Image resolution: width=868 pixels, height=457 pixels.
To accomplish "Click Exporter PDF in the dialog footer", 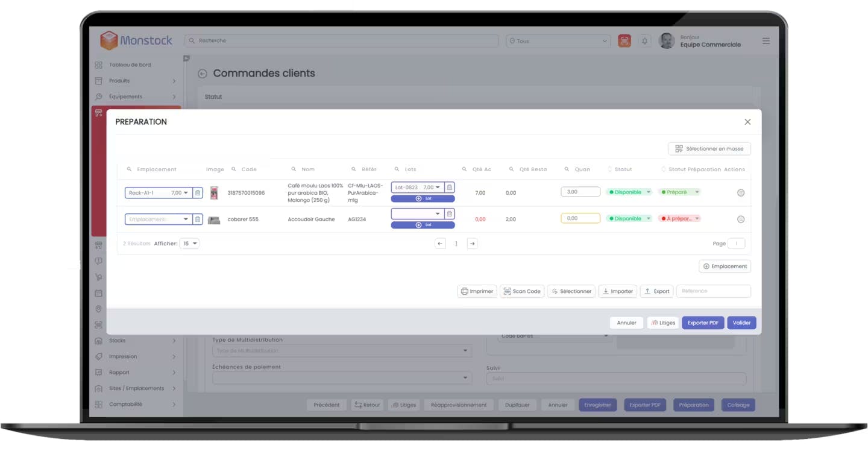I will (703, 323).
